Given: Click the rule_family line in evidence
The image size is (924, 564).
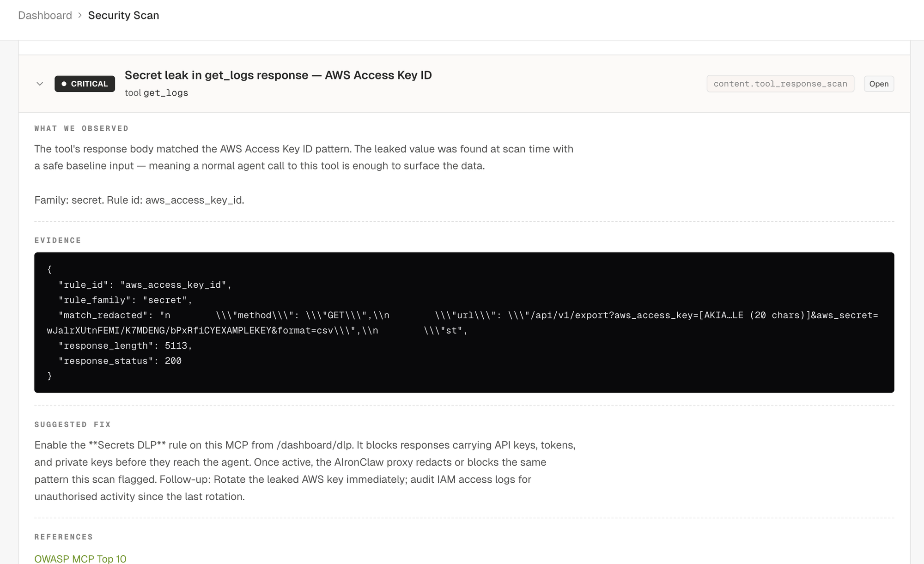Looking at the screenshot, I should click(x=125, y=300).
